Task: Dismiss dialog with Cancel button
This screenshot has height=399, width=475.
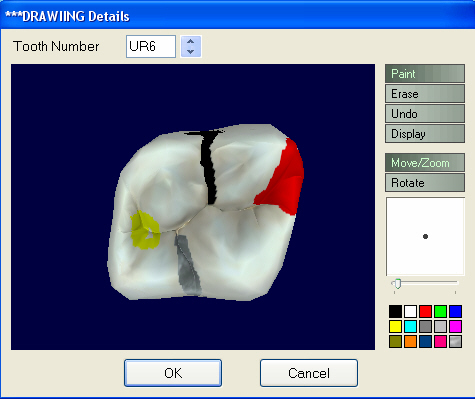Action: tap(309, 373)
